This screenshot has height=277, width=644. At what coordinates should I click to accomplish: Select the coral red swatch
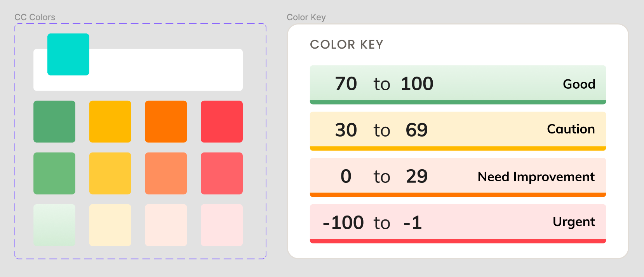pyautogui.click(x=222, y=174)
